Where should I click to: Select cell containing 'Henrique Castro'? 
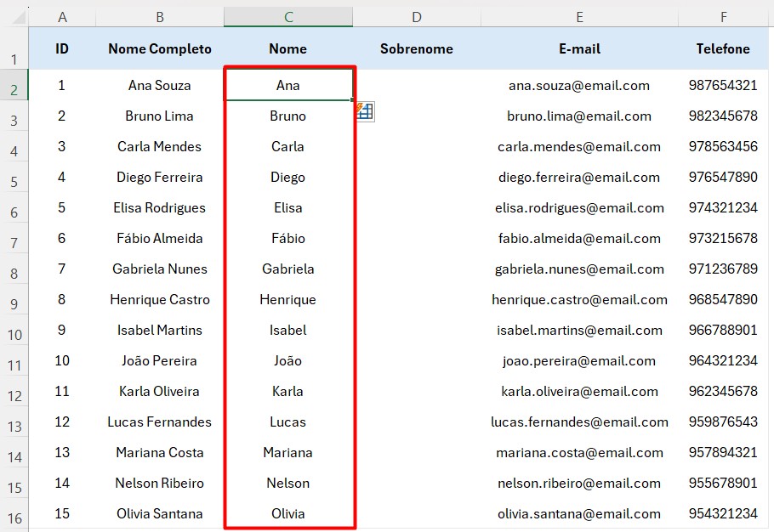[160, 299]
